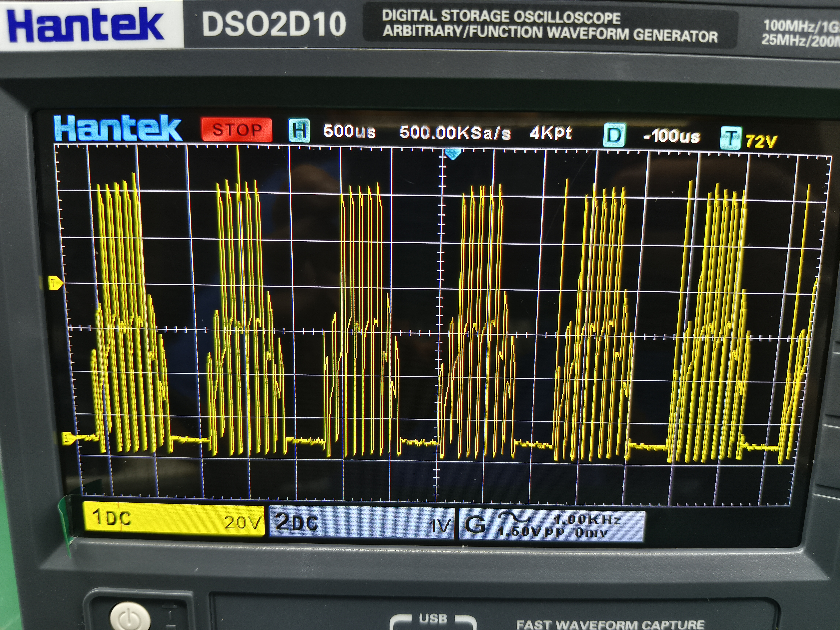Click the blue trigger position marker at top
This screenshot has width=840, height=630.
[x=452, y=154]
